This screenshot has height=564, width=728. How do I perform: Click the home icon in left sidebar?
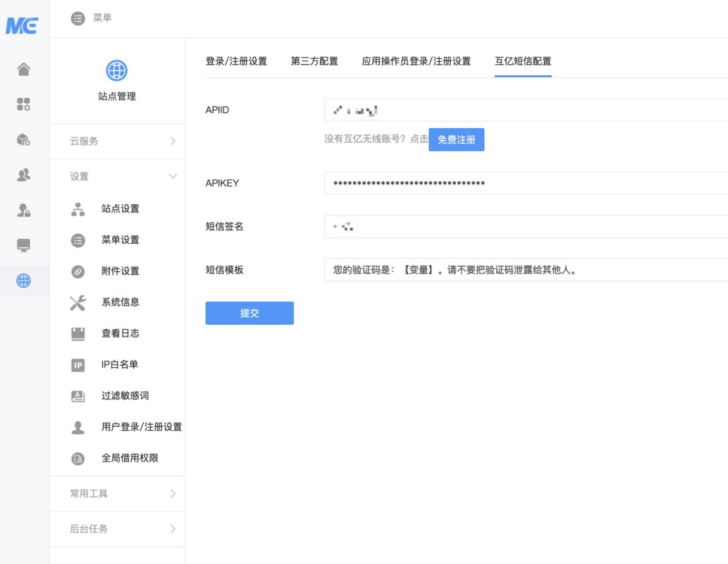click(23, 69)
